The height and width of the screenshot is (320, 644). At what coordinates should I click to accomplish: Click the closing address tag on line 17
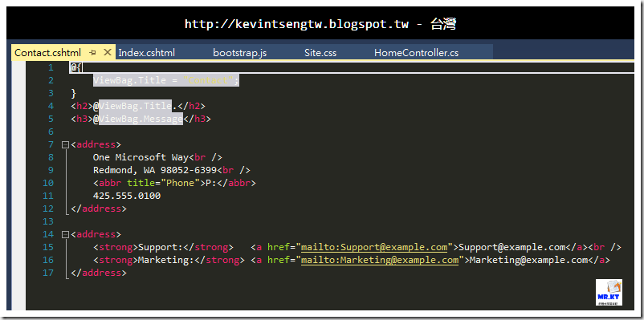pos(99,273)
